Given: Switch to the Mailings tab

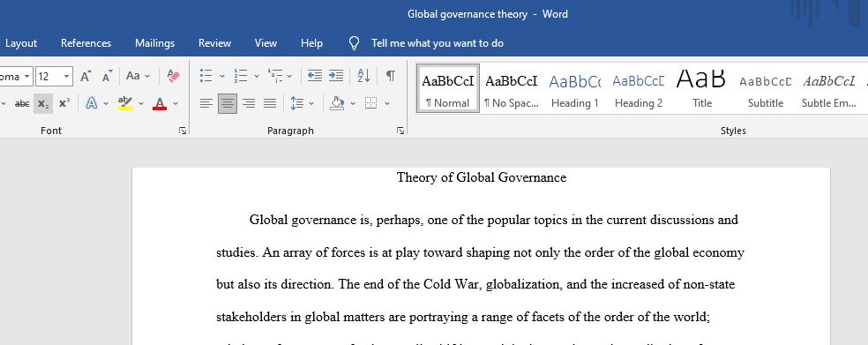Looking at the screenshot, I should (154, 43).
